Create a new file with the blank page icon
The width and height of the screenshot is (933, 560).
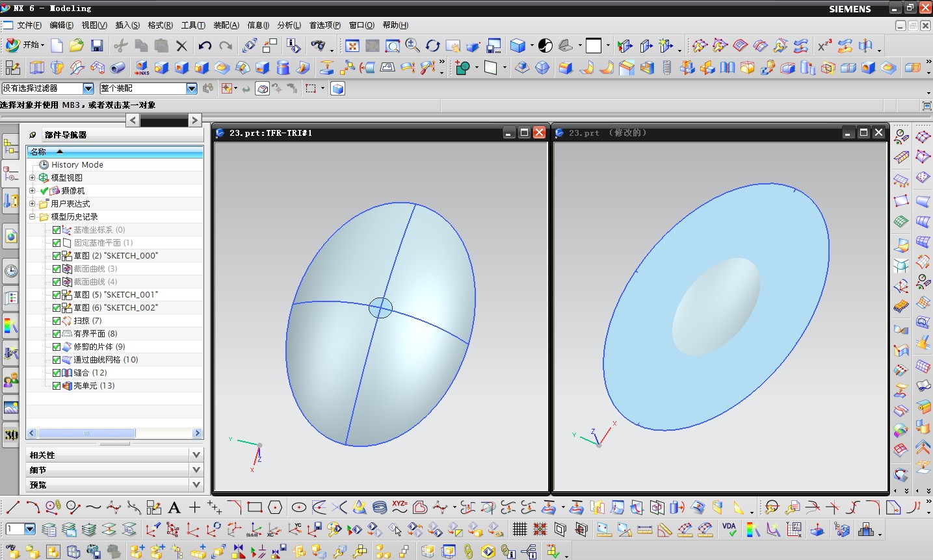57,45
